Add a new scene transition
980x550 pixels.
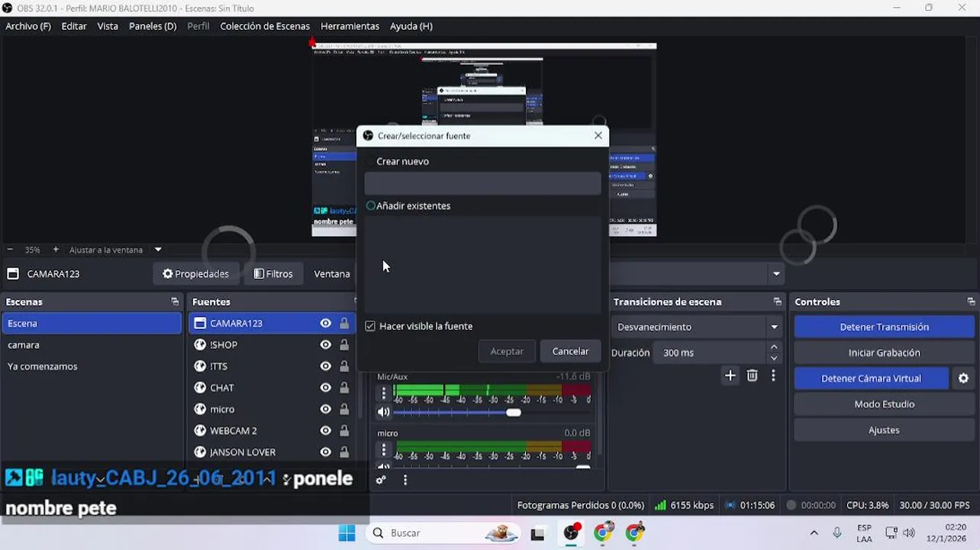point(730,375)
